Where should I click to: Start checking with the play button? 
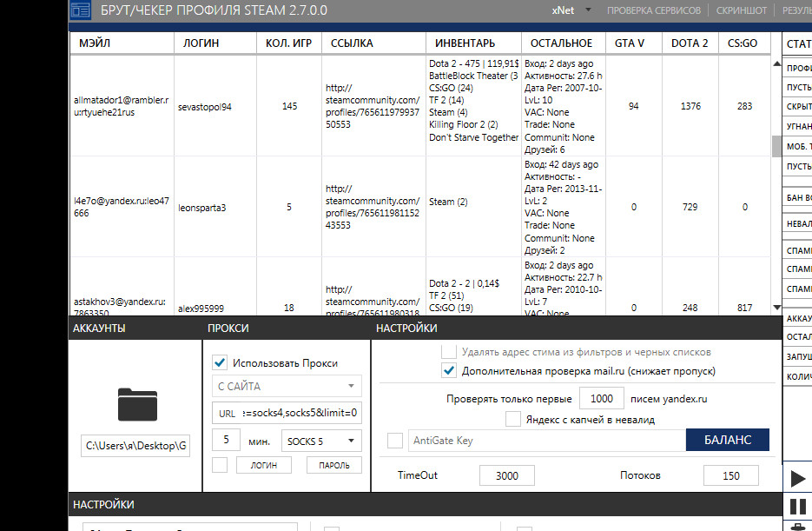click(797, 479)
